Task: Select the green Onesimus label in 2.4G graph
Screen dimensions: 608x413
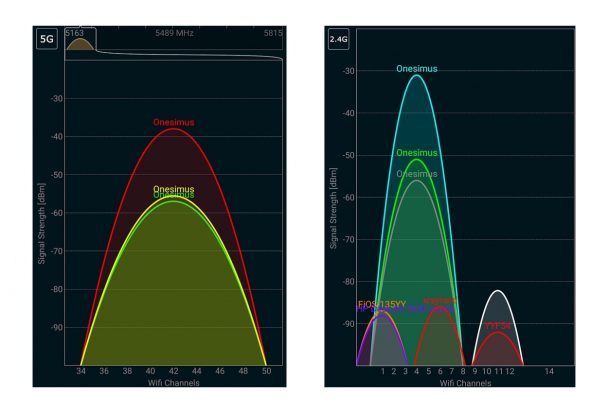Action: [x=416, y=153]
